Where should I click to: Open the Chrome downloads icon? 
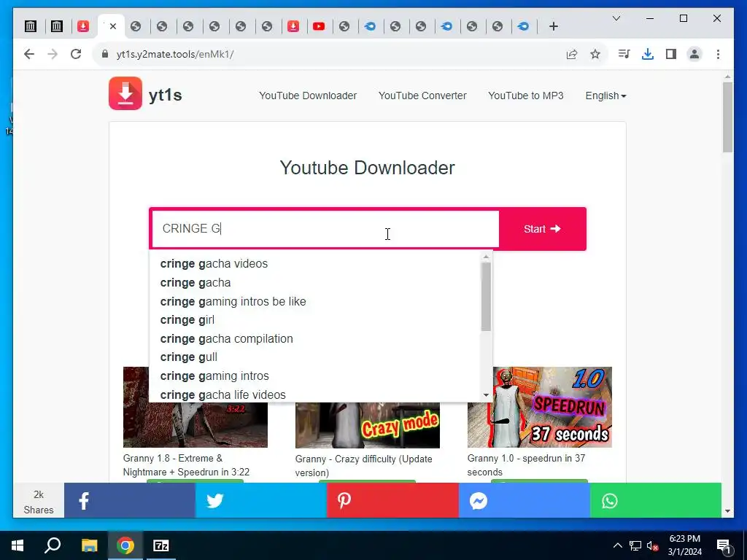click(648, 54)
